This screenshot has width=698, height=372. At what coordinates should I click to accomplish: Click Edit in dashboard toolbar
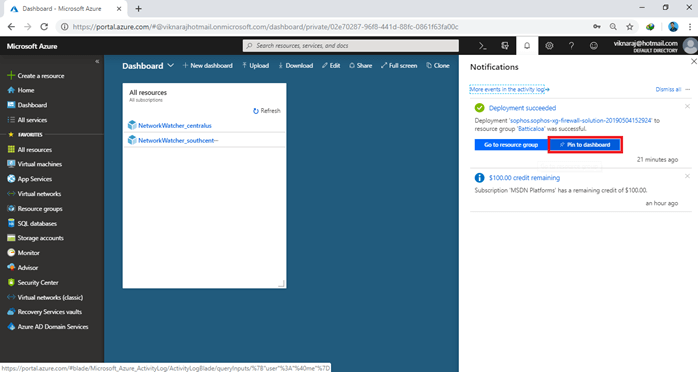click(331, 65)
